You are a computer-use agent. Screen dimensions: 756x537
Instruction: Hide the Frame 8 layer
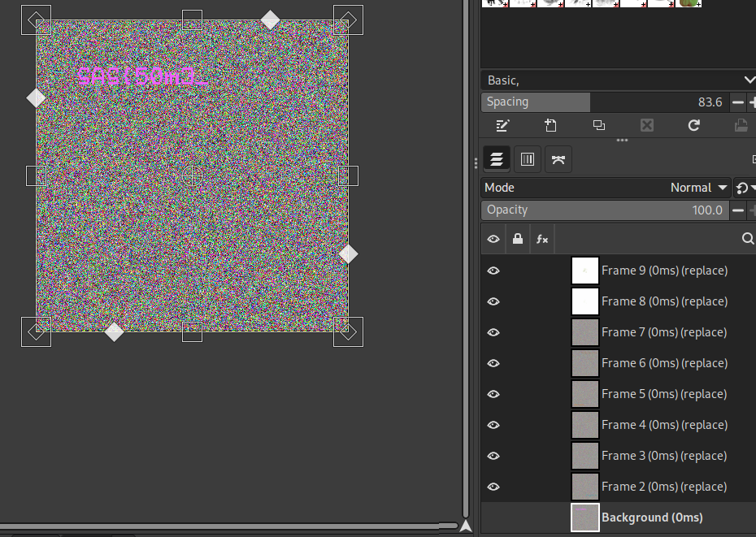pyautogui.click(x=493, y=301)
